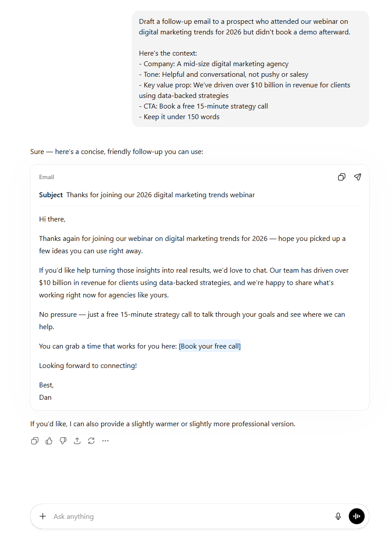
Task: Open attachments with the plus button
Action: pos(42,516)
